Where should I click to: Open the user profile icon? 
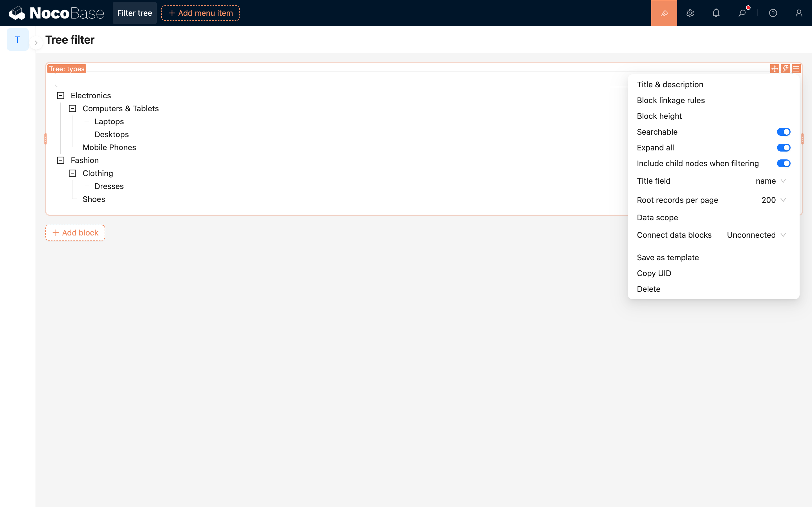[x=798, y=13]
